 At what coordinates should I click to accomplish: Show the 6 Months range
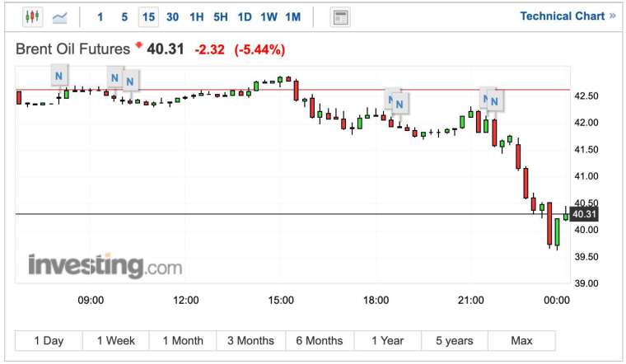pyautogui.click(x=320, y=341)
